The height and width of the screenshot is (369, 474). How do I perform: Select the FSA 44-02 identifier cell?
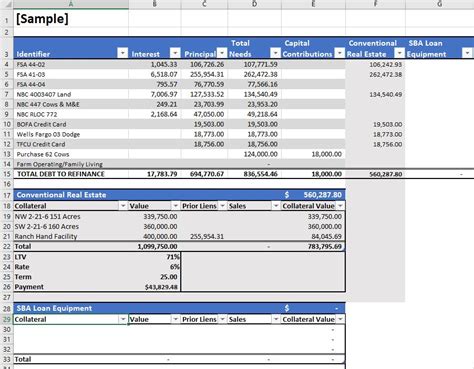[x=71, y=64]
